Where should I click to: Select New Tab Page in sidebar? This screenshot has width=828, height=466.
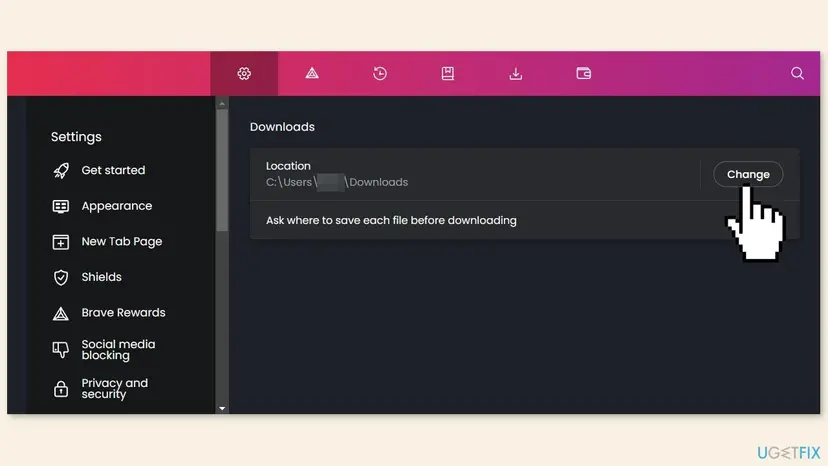point(121,241)
